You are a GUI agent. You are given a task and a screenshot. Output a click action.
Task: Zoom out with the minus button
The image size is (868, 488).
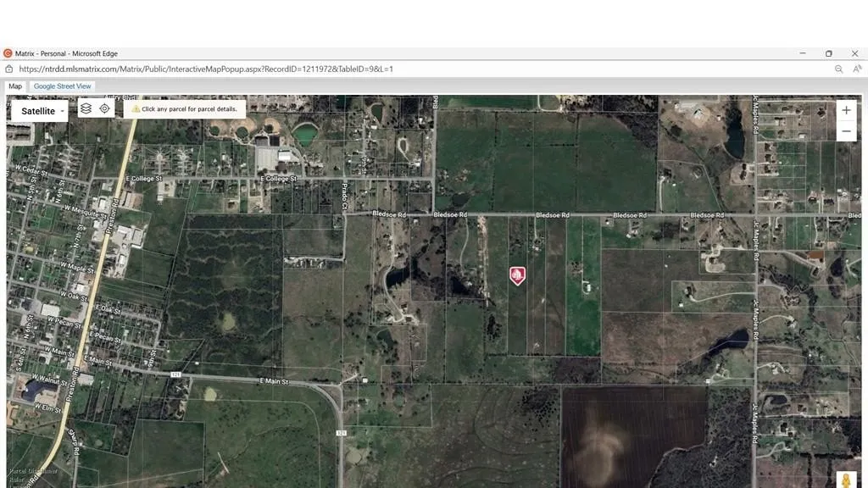pyautogui.click(x=846, y=131)
